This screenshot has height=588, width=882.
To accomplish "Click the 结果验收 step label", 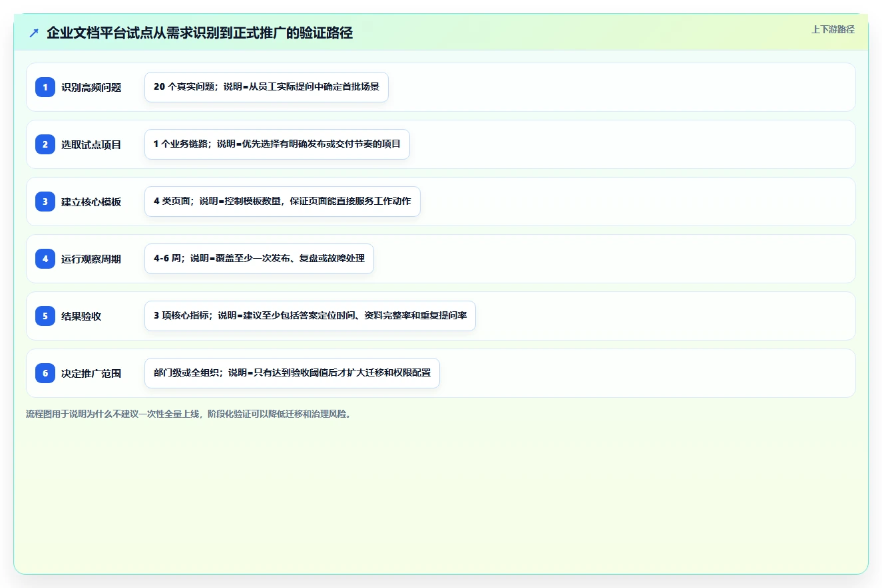I will pyautogui.click(x=81, y=316).
